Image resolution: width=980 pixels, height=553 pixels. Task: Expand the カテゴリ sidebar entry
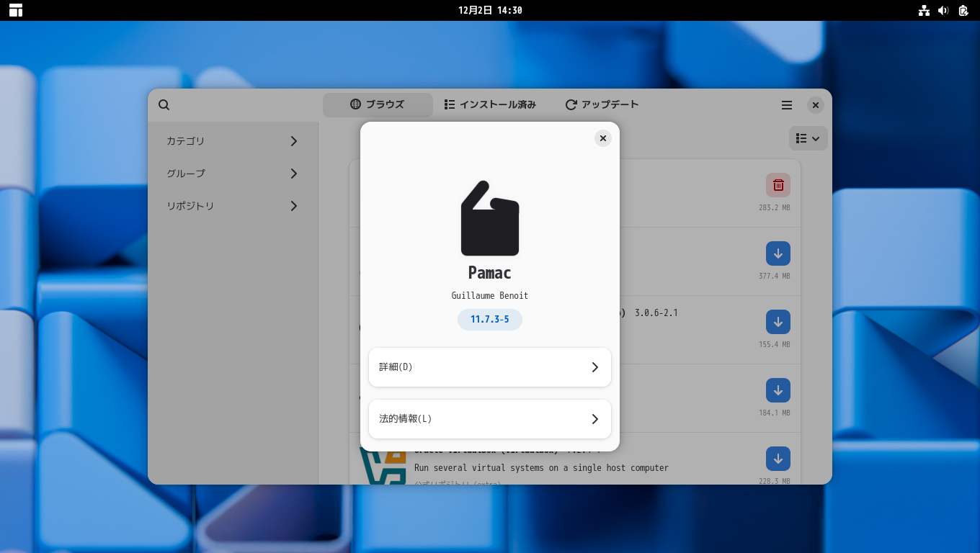(x=233, y=141)
